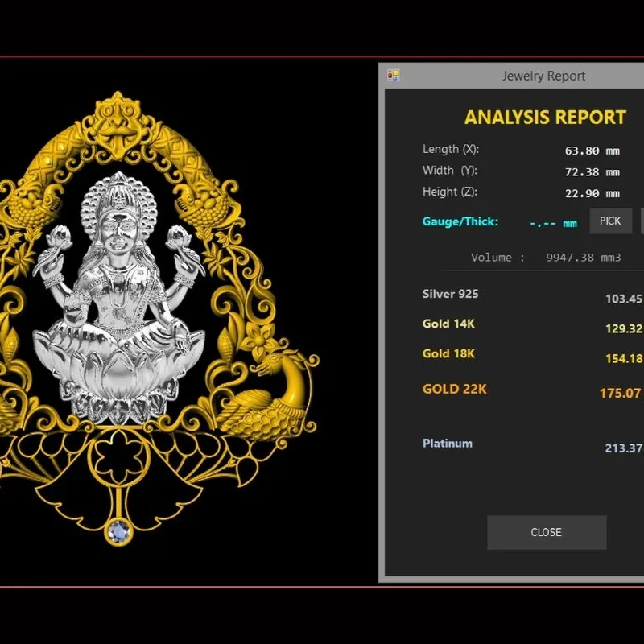Viewport: 644px width, 644px height.
Task: Click the Jewelry Report title bar
Action: (511, 76)
